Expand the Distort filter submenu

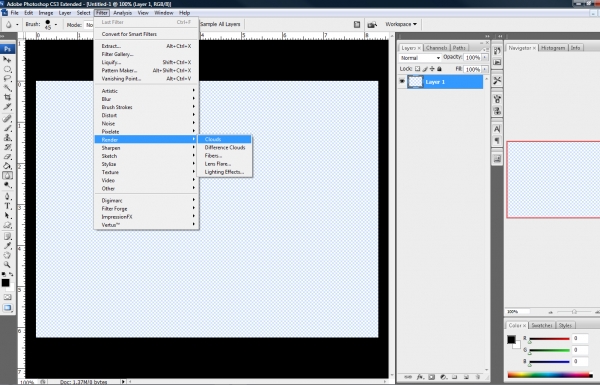[x=146, y=115]
